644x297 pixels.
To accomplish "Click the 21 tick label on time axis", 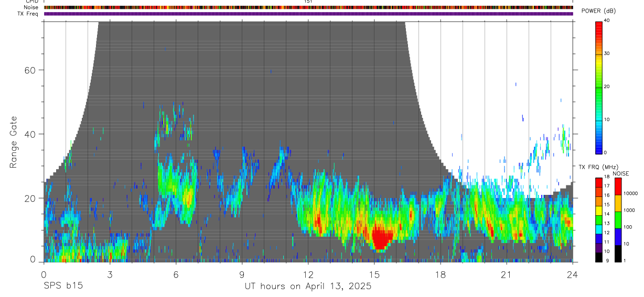I will coord(506,274).
